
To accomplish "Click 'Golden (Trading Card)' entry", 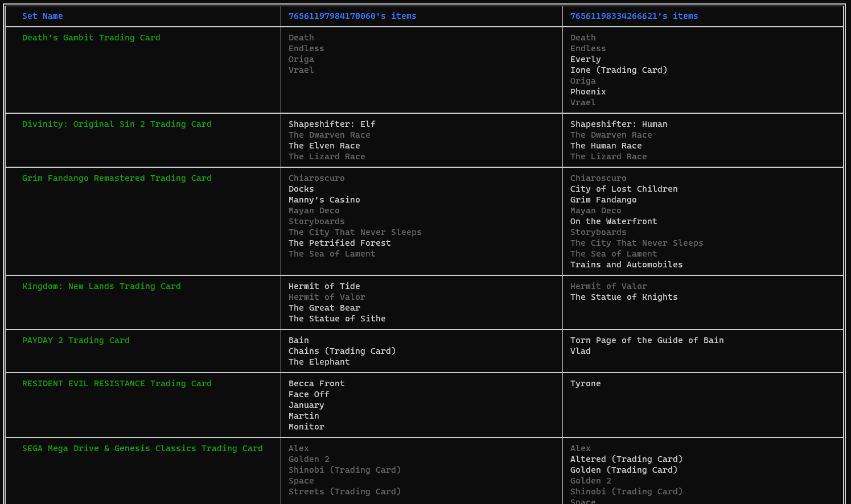I will [624, 470].
